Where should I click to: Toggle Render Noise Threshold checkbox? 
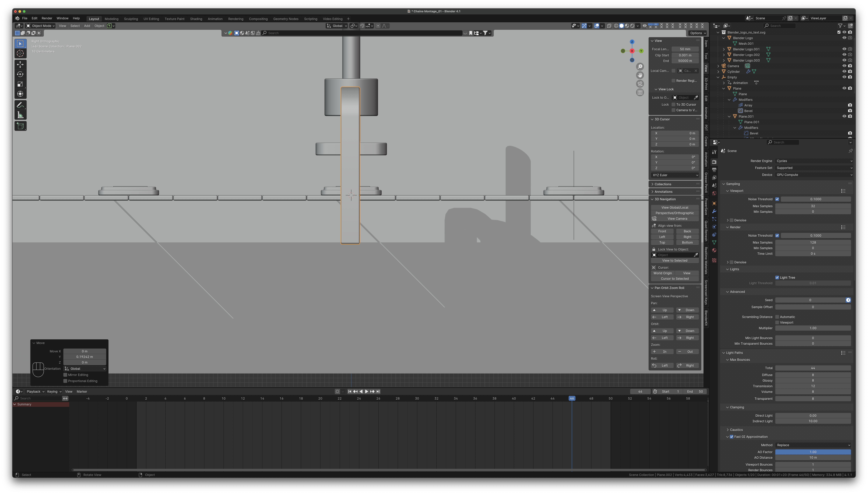coord(777,235)
